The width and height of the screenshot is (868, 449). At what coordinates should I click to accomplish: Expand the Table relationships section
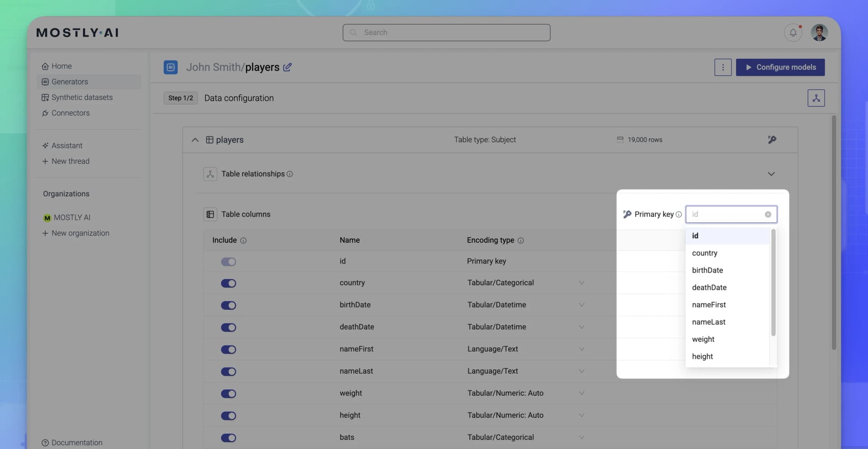[771, 174]
